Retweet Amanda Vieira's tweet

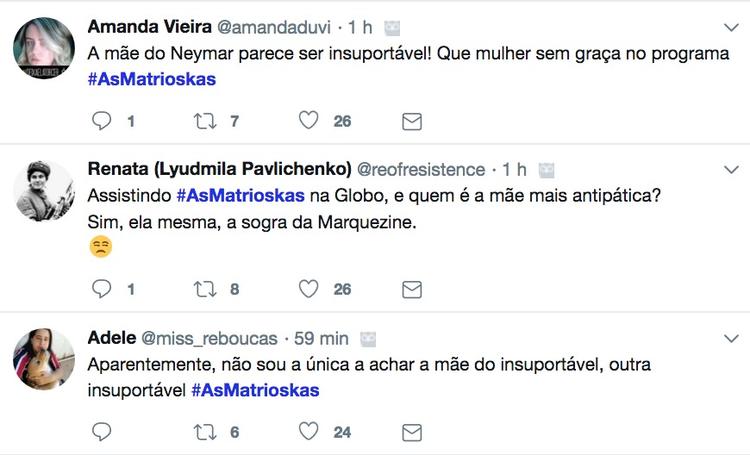pyautogui.click(x=204, y=121)
